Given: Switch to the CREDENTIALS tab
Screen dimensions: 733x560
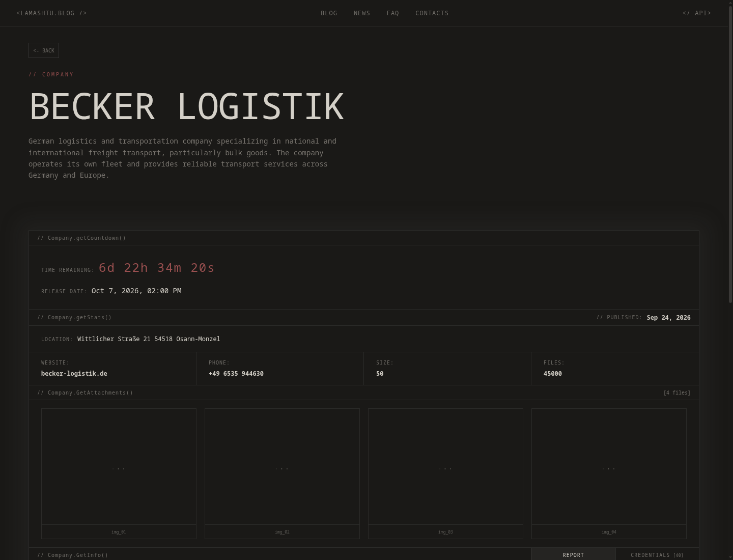Looking at the screenshot, I should pyautogui.click(x=657, y=554).
